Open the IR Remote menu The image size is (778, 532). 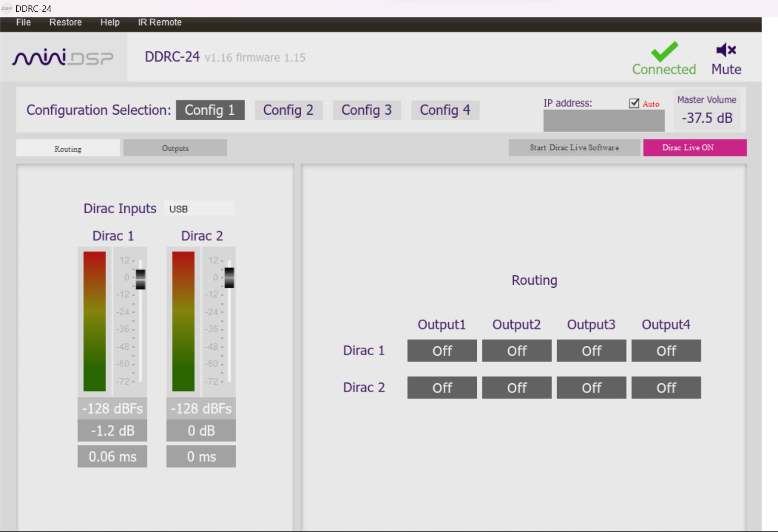tap(159, 23)
